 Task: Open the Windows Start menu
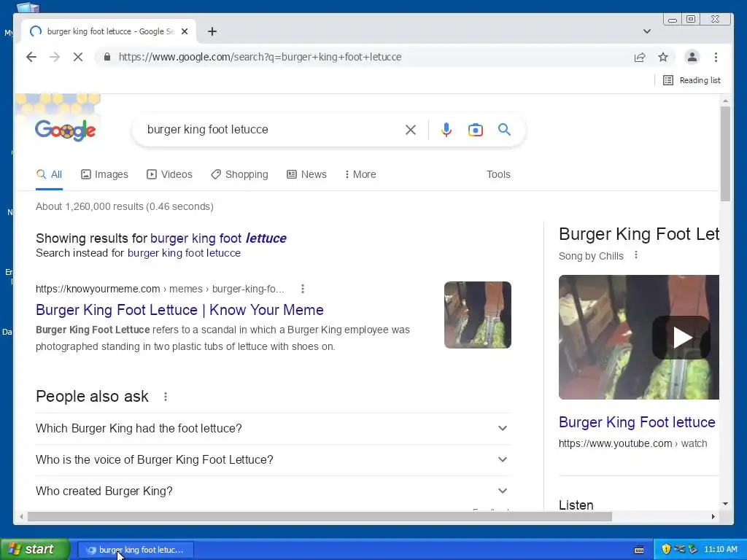tap(35, 550)
